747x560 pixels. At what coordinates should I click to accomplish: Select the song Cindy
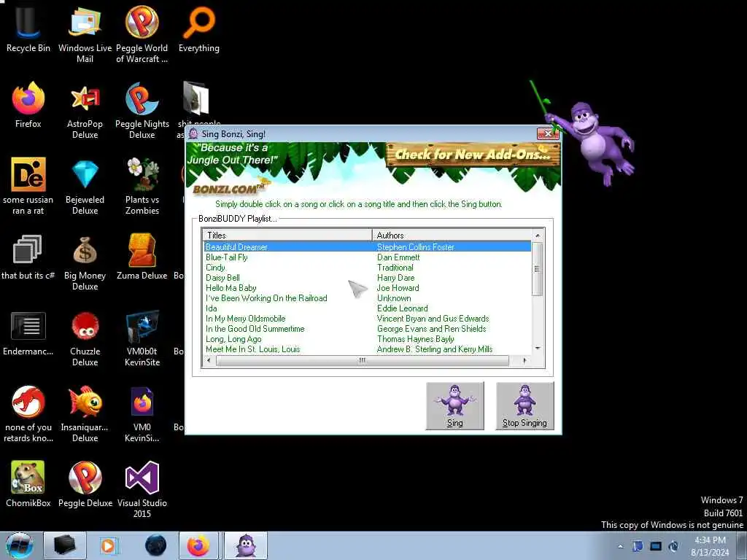pyautogui.click(x=215, y=268)
